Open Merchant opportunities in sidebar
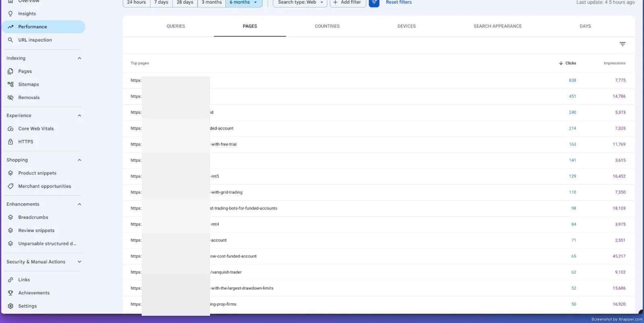644x323 pixels. coord(45,186)
